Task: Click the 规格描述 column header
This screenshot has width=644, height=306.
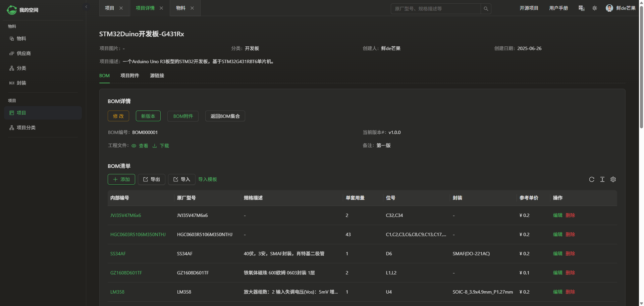Action: [292, 198]
